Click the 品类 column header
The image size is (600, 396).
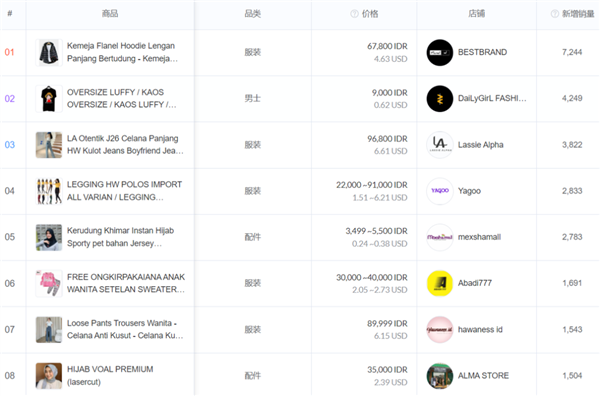point(253,14)
